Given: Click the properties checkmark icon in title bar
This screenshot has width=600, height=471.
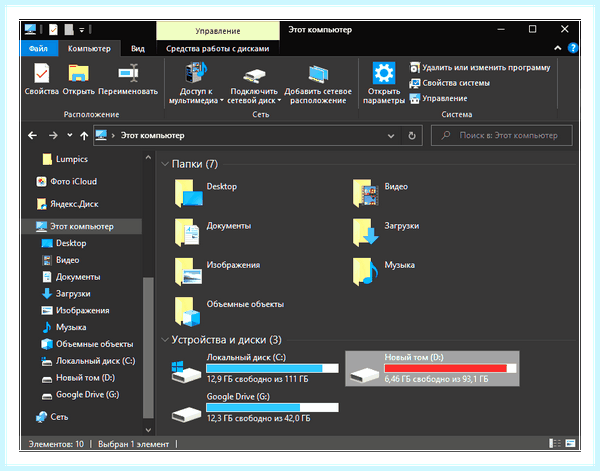Looking at the screenshot, I should (x=53, y=29).
